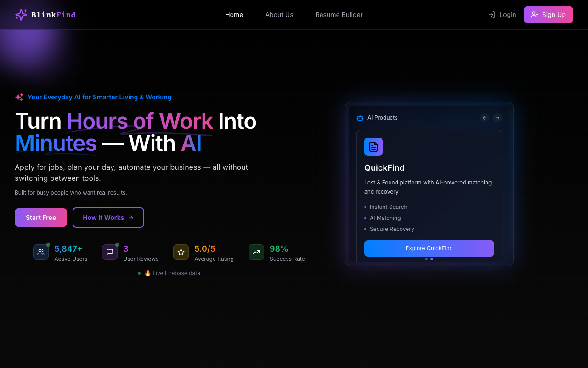Select the first carousel dot indicator
The width and height of the screenshot is (588, 368).
(x=426, y=259)
